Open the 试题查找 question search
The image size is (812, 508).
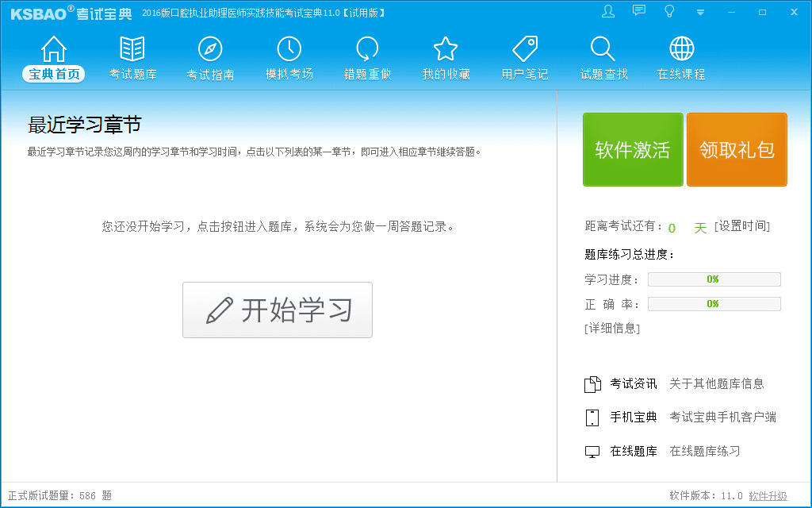pos(603,57)
